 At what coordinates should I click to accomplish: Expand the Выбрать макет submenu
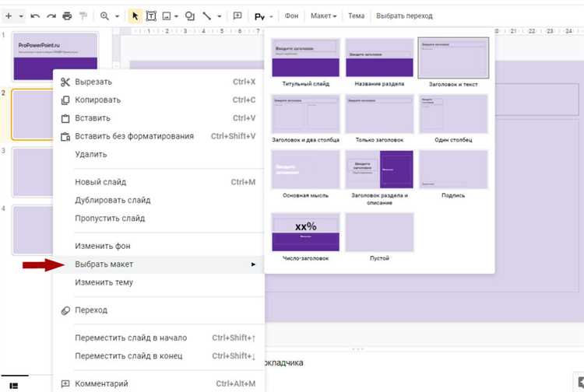coord(159,264)
